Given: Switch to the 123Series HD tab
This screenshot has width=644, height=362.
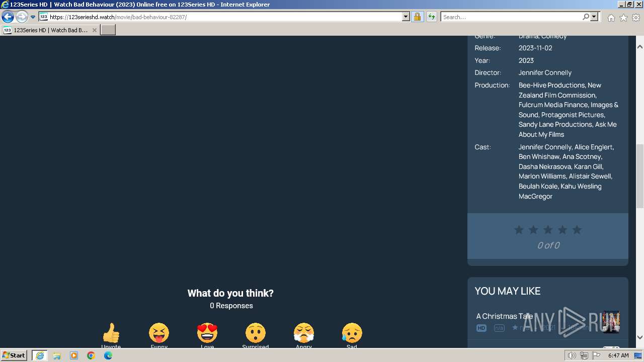Looking at the screenshot, I should pyautogui.click(x=50, y=30).
